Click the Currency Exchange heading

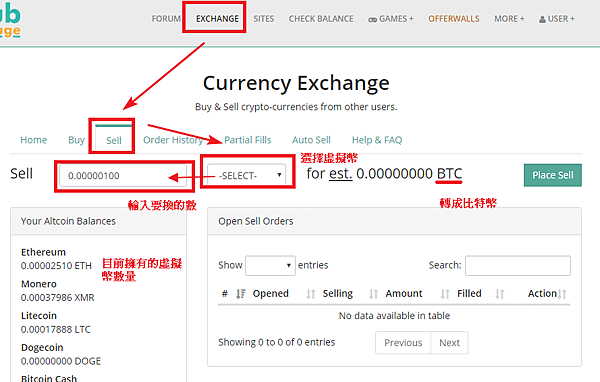[x=296, y=83]
